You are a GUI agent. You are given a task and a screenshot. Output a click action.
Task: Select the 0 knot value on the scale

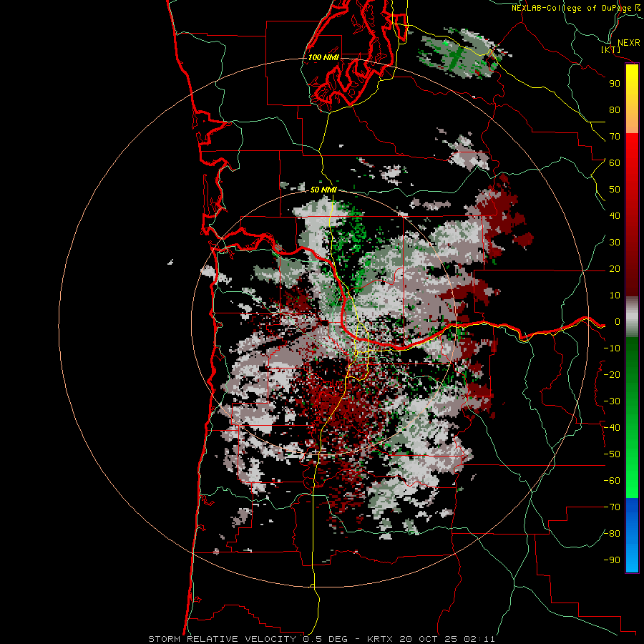pyautogui.click(x=617, y=322)
